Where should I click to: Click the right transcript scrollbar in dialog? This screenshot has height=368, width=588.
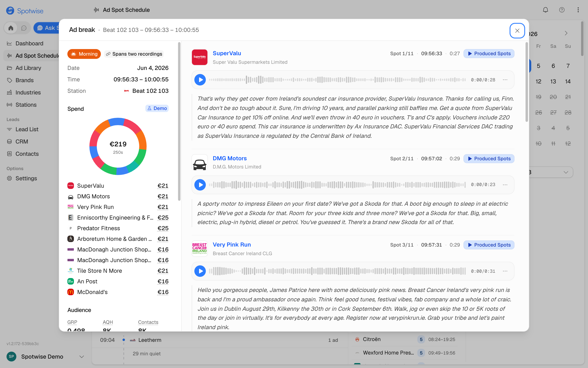(527, 82)
